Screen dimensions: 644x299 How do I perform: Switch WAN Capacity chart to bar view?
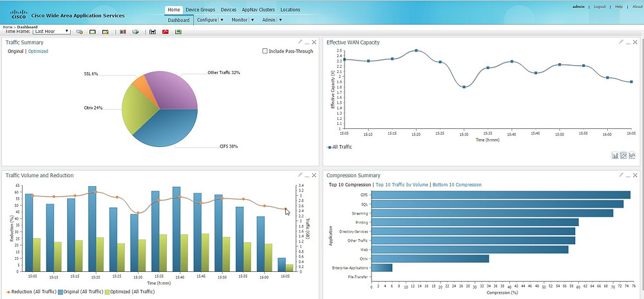click(x=615, y=155)
